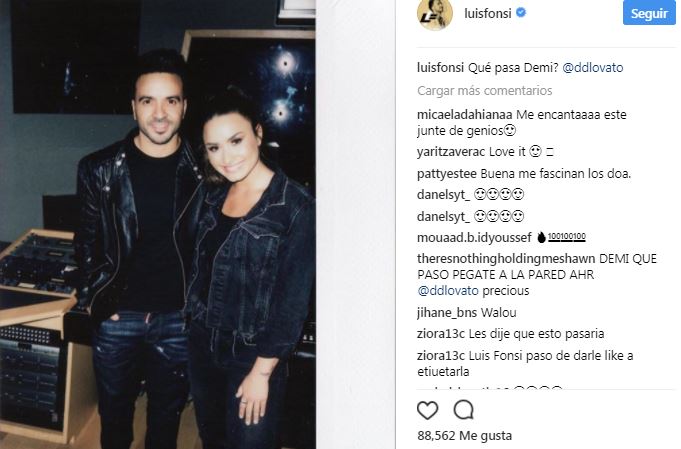
Task: Open theresnothingholdingmeshawn's profile
Action: pyautogui.click(x=506, y=258)
